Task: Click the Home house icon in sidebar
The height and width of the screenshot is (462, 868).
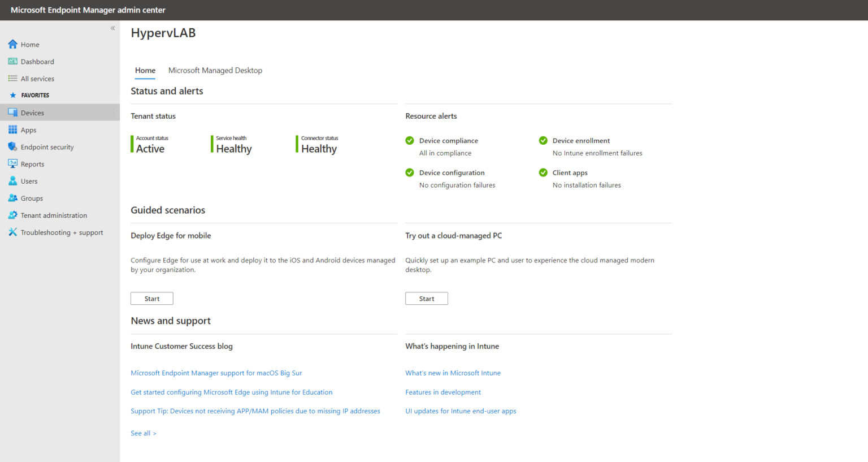Action: pos(12,44)
